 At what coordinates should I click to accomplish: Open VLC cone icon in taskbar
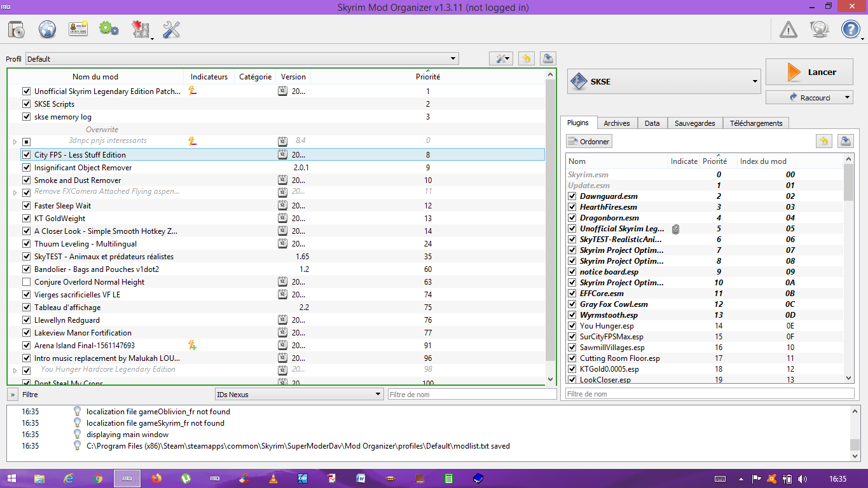[273, 478]
